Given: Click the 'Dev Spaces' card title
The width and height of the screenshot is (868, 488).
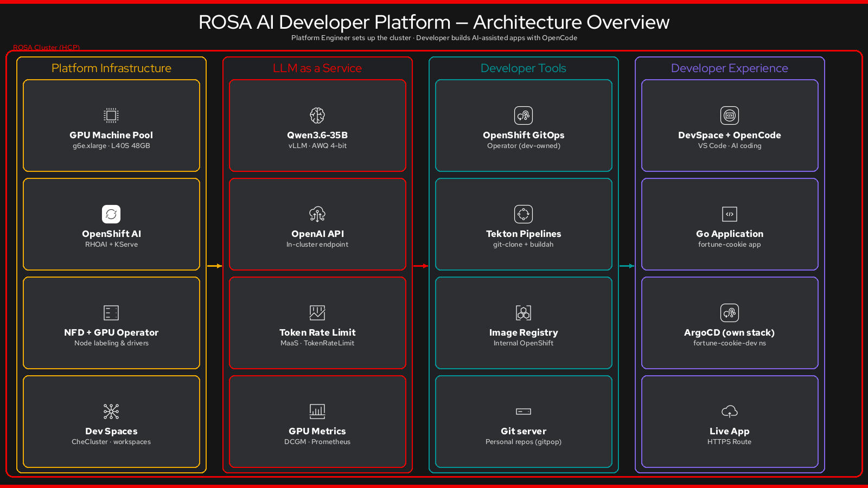Looking at the screenshot, I should pos(111,431).
